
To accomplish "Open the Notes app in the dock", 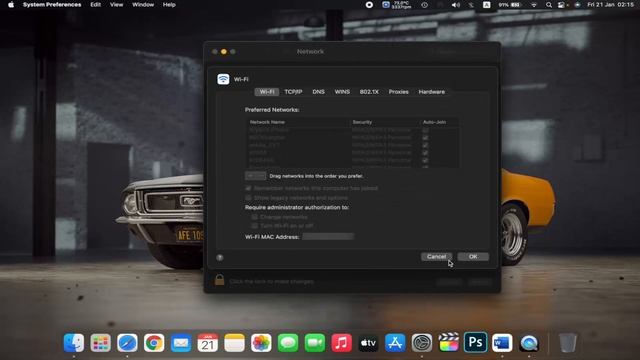I will tap(234, 343).
